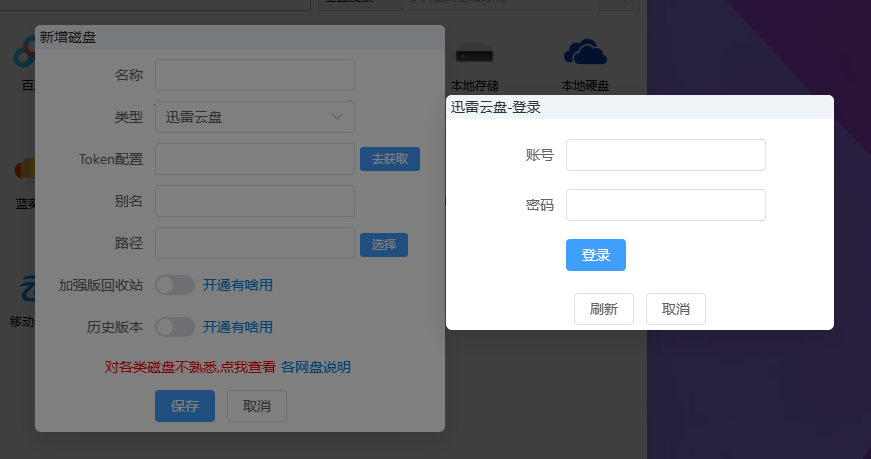Click the 登录 button in the login dialog
The height and width of the screenshot is (459, 871).
pos(595,255)
